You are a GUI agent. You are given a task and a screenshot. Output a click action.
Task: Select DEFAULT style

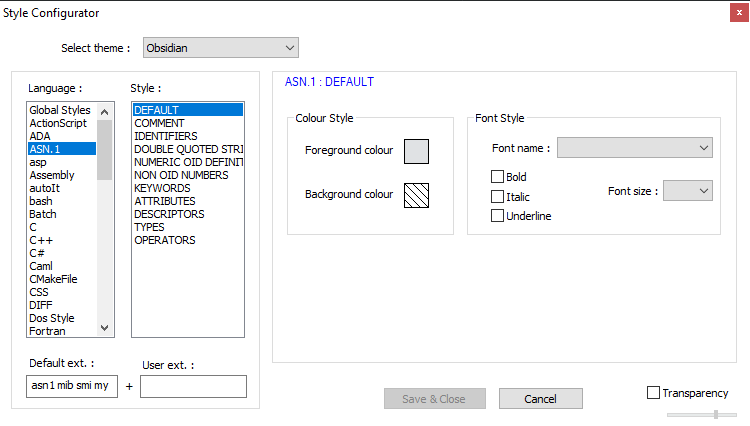pyautogui.click(x=188, y=110)
